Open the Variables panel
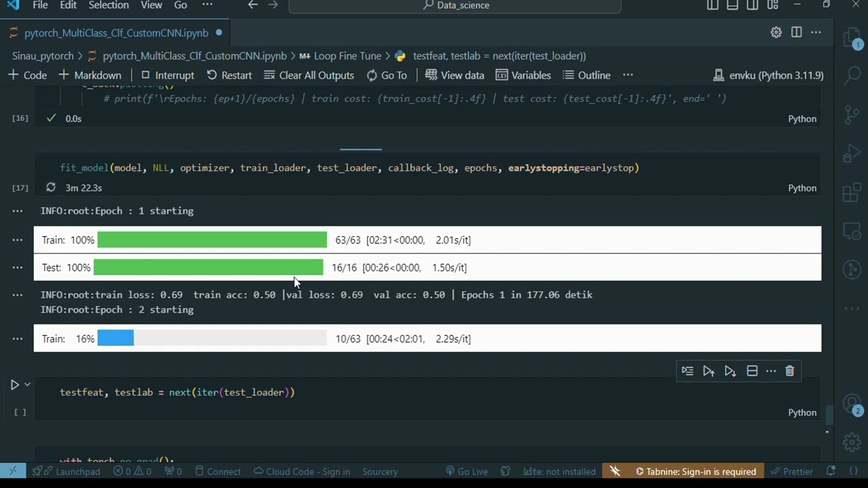 pos(524,75)
